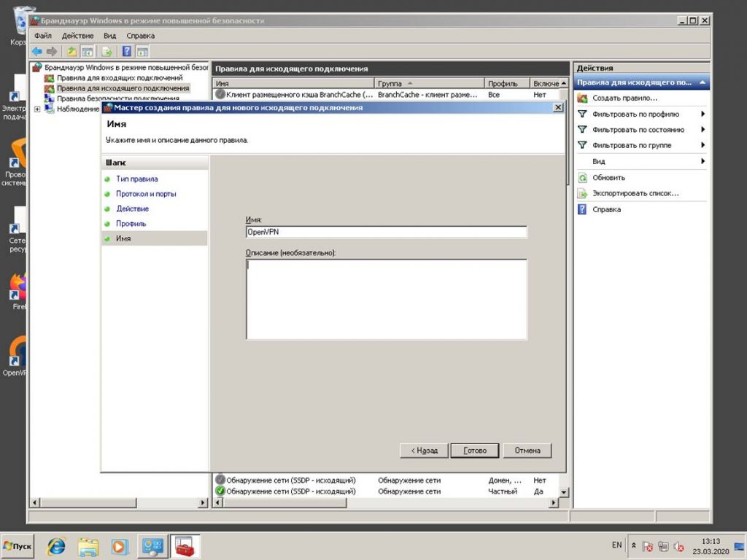Image resolution: width=747 pixels, height=560 pixels.
Task: Open Windows Media Player taskbar icon
Action: point(120,546)
